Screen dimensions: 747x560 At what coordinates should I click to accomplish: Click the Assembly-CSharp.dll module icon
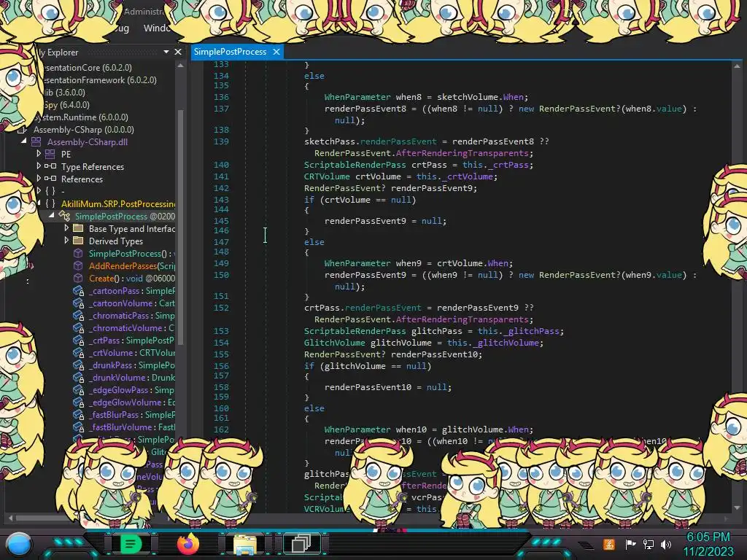coord(36,142)
